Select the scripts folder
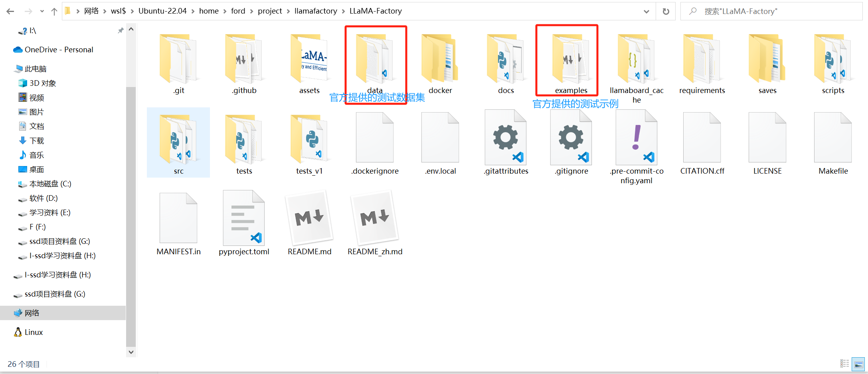This screenshot has width=868, height=374. pyautogui.click(x=833, y=64)
